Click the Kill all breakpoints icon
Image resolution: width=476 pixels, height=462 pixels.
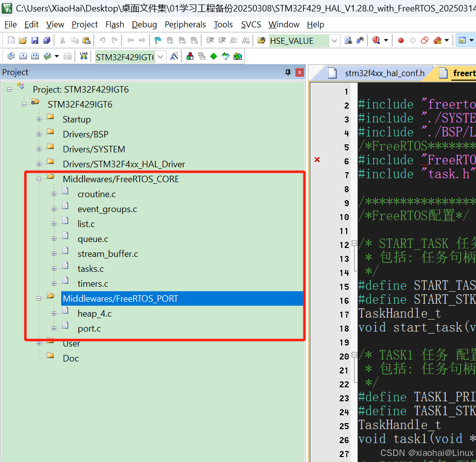[437, 40]
